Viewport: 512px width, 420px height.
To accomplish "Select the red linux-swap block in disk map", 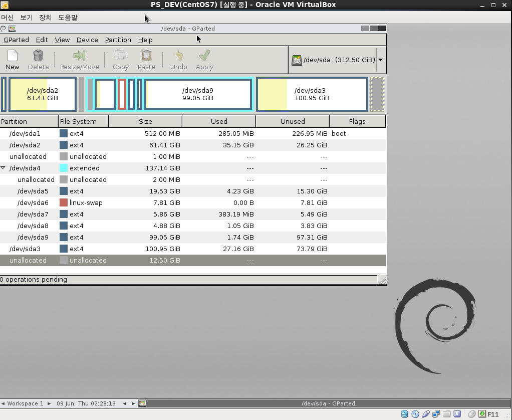I will (122, 94).
